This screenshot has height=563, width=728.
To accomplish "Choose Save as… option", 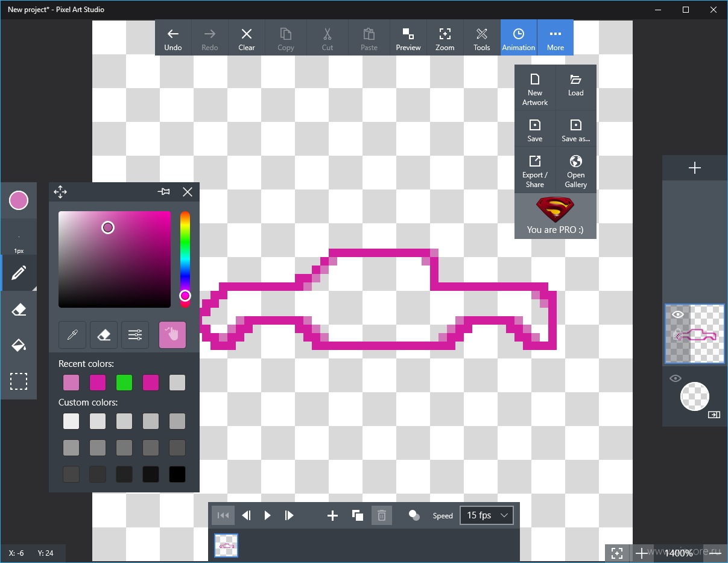I will tap(576, 129).
